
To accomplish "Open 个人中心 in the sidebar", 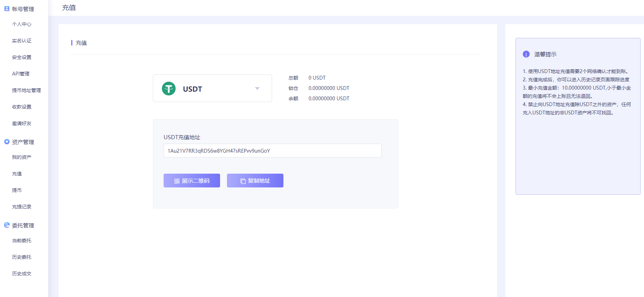I will (x=22, y=24).
